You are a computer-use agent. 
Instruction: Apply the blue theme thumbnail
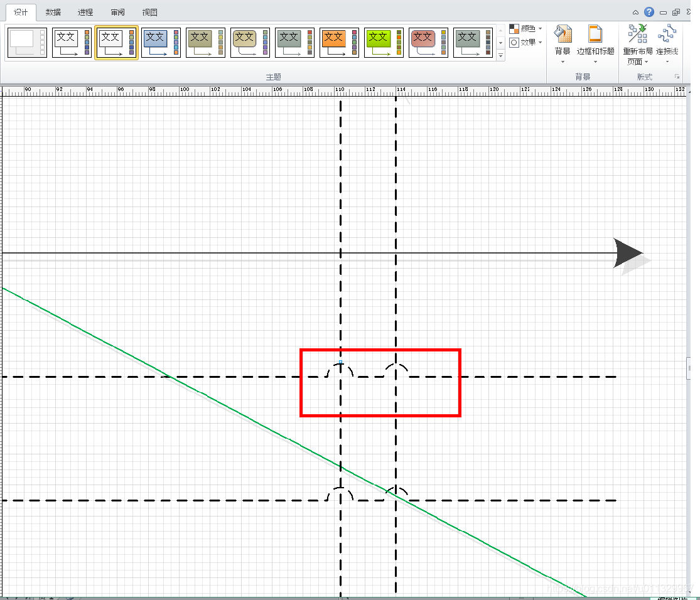[161, 43]
